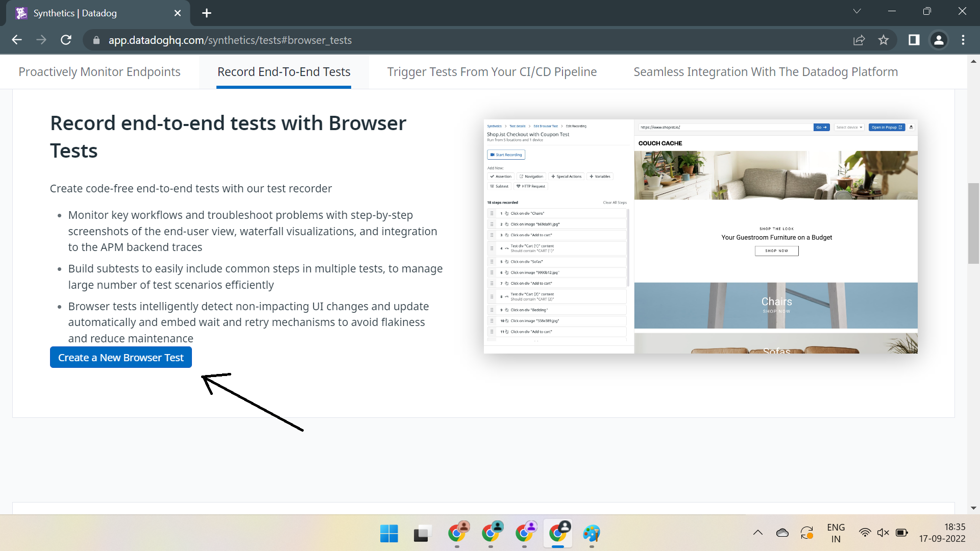980x551 pixels.
Task: Click the heading Record end-to-end tests with Browser Tests
Action: click(228, 137)
